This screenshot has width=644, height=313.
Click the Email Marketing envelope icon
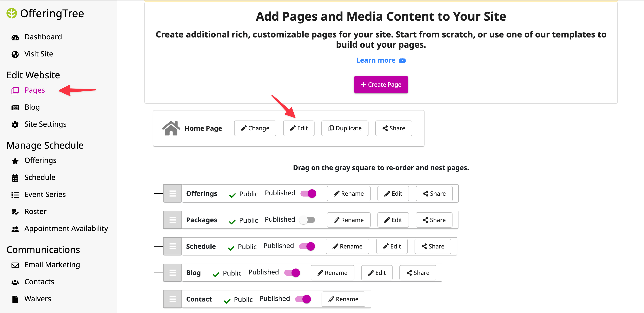(x=15, y=265)
